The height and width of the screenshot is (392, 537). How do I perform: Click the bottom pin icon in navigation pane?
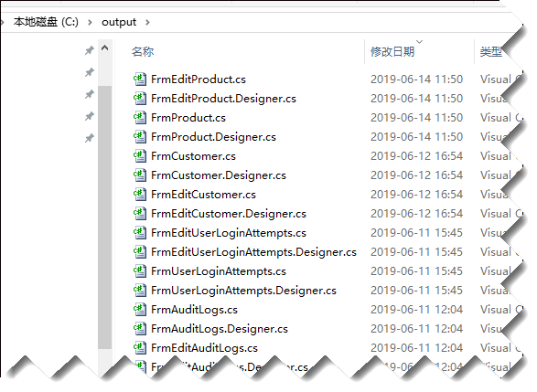[90, 138]
